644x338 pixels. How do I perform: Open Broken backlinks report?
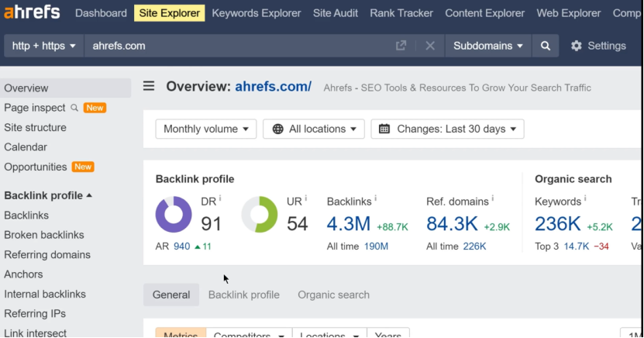44,235
